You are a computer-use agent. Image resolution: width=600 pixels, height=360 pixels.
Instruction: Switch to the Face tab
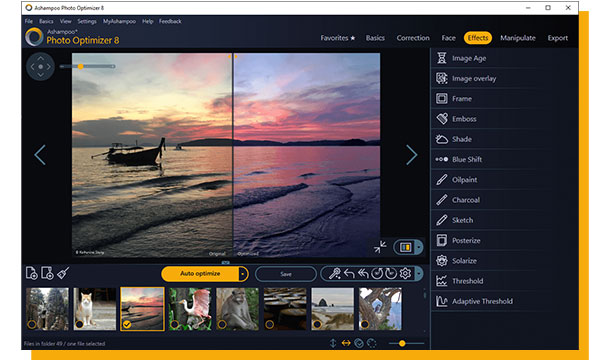click(x=448, y=38)
